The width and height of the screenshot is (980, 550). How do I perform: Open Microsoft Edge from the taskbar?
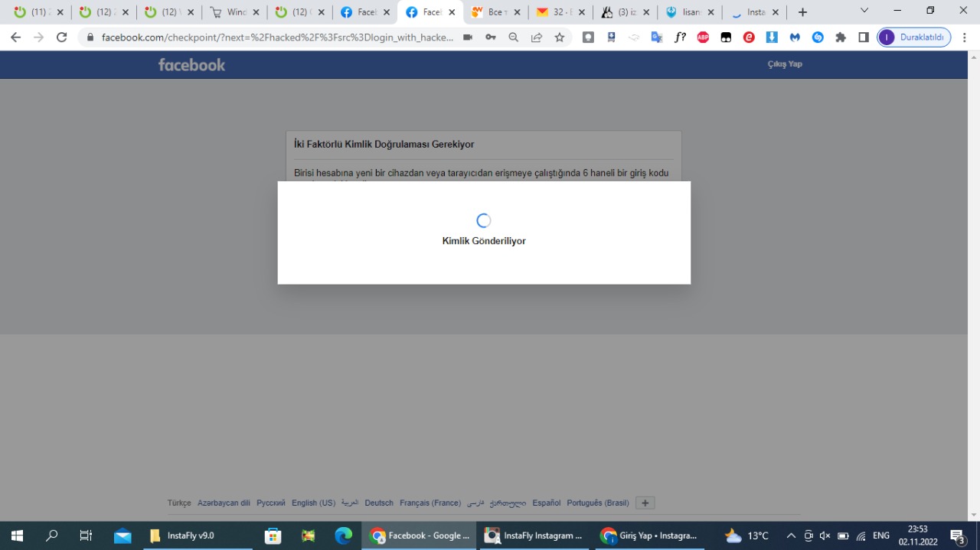click(343, 535)
